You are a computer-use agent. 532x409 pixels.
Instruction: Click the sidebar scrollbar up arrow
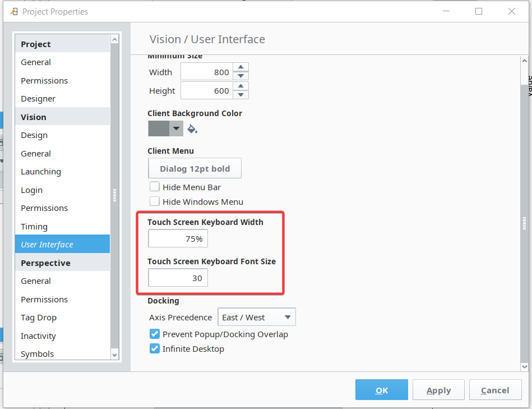115,40
